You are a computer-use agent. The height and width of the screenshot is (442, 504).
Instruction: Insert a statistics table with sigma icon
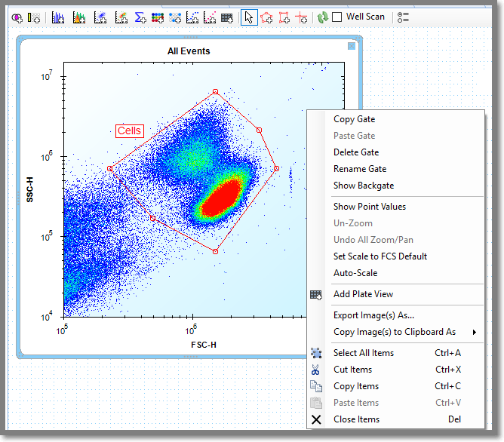(x=140, y=17)
